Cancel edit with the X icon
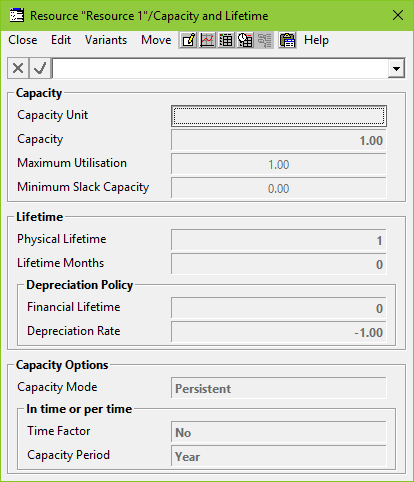This screenshot has height=482, width=414. 18,68
